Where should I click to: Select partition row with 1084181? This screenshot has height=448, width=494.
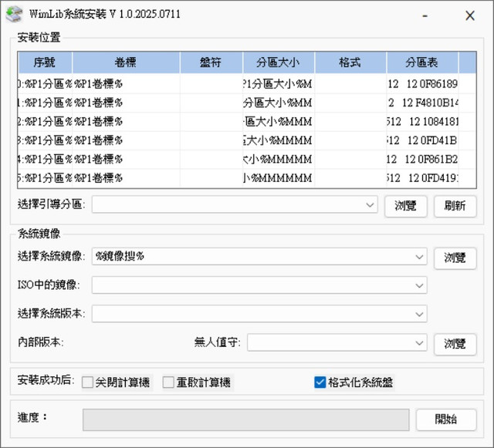247,122
